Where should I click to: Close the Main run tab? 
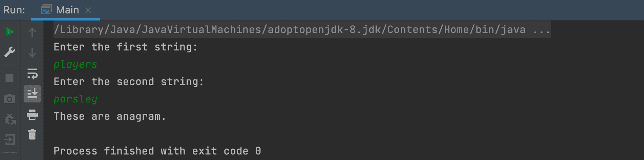pyautogui.click(x=88, y=10)
